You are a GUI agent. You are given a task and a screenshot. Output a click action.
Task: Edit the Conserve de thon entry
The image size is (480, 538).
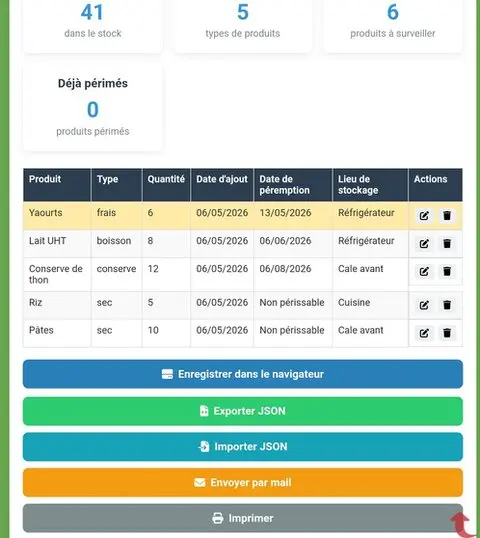(424, 272)
